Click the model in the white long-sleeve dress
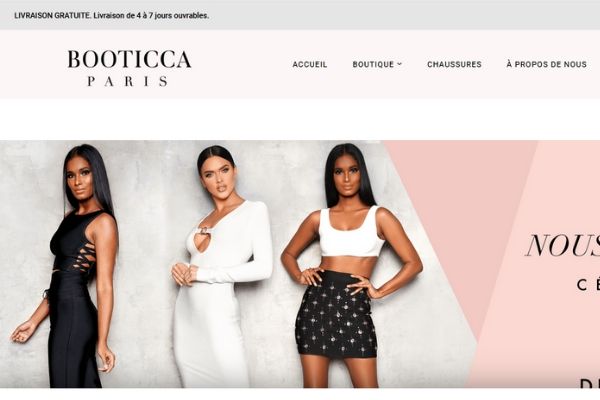Screen dimensions: 600x400 click(220, 268)
